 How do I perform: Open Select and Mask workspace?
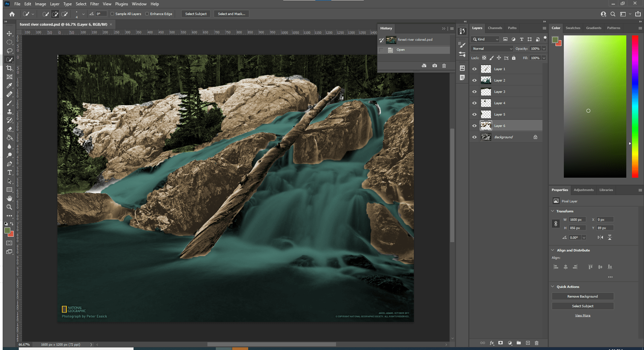231,14
